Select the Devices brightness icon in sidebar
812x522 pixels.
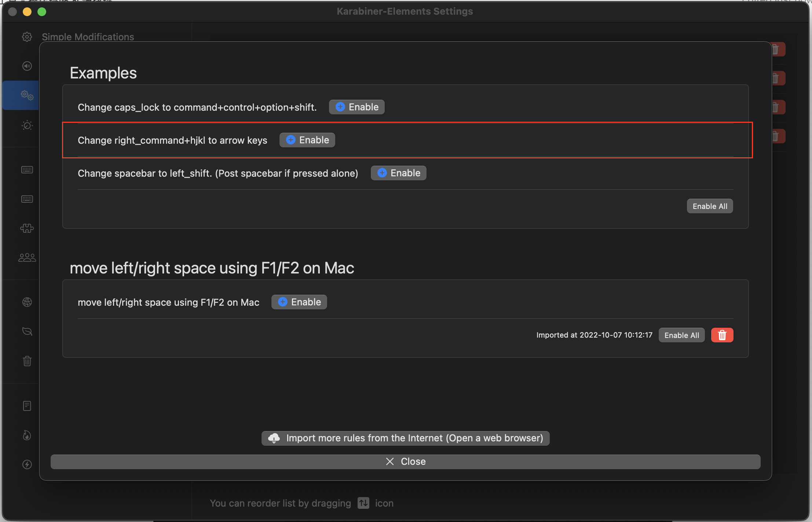[27, 125]
